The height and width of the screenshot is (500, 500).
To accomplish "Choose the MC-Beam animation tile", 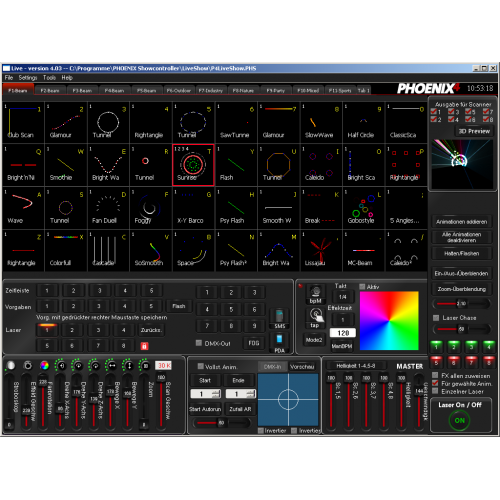I will [364, 250].
